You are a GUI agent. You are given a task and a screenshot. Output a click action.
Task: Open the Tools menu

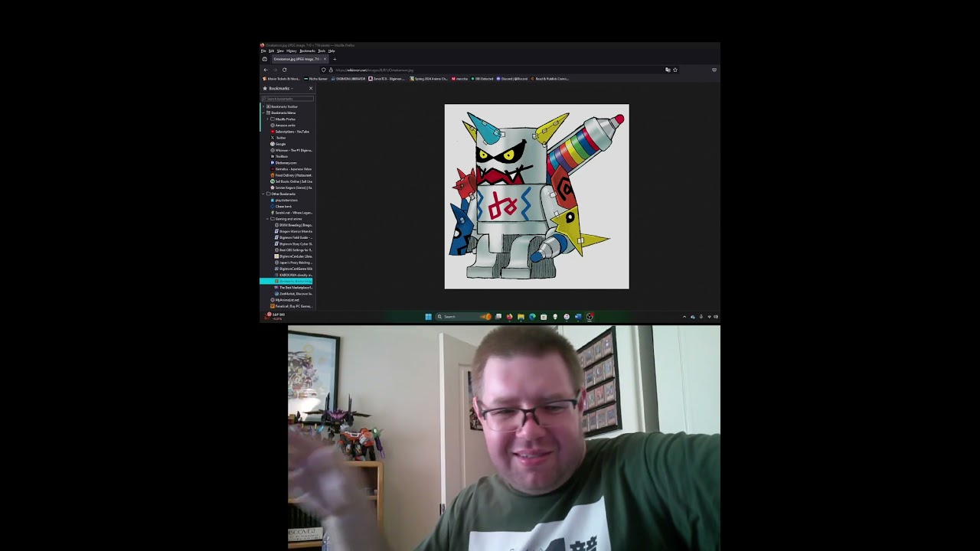pyautogui.click(x=322, y=51)
